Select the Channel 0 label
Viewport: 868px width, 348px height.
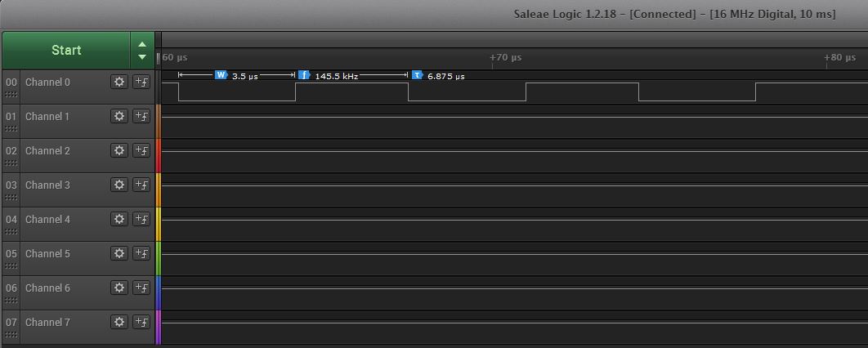click(x=47, y=83)
